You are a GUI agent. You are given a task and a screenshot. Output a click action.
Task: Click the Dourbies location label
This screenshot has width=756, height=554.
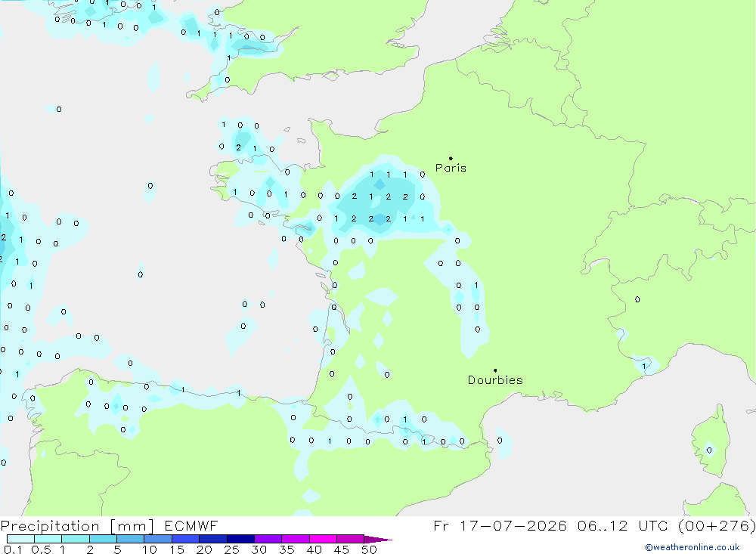[495, 380]
